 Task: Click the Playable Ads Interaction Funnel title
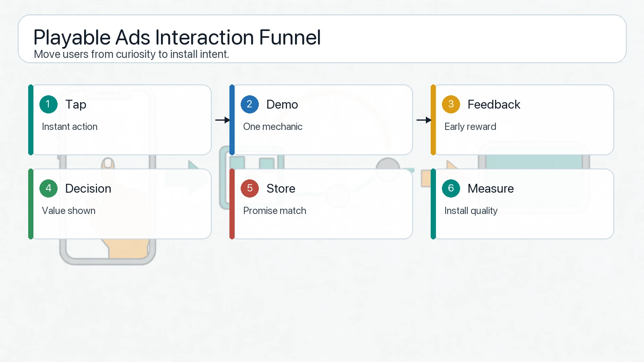177,37
